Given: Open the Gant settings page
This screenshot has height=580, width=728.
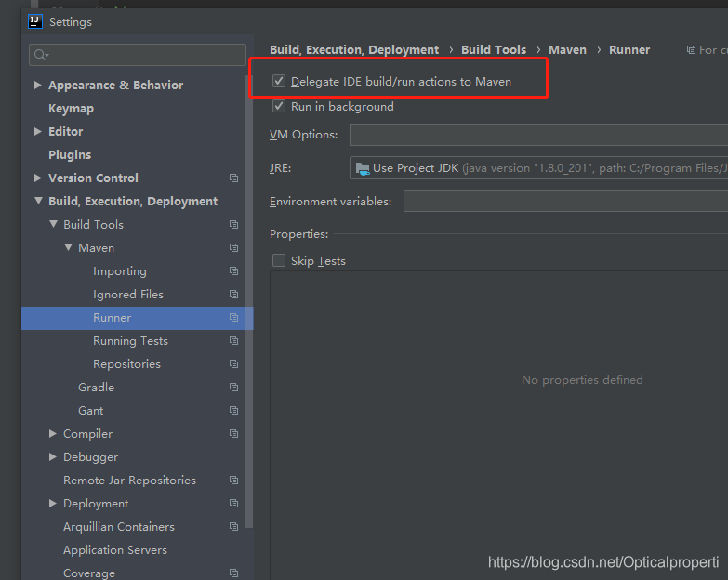Looking at the screenshot, I should tap(90, 410).
